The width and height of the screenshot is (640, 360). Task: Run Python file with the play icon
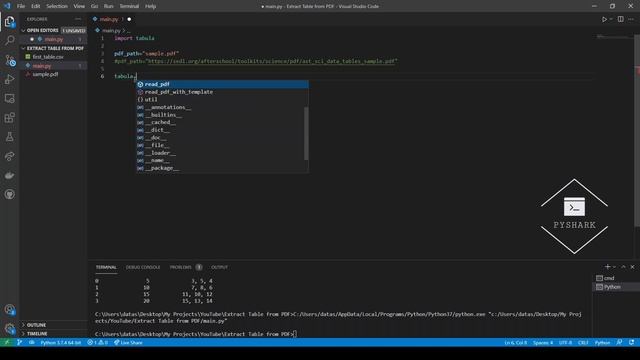click(604, 19)
